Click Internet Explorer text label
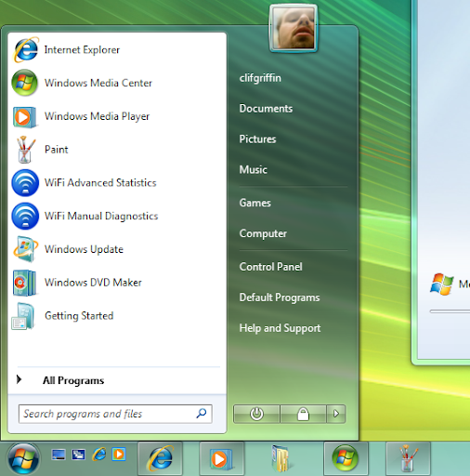Viewport: 470px width, 476px height. tap(82, 50)
